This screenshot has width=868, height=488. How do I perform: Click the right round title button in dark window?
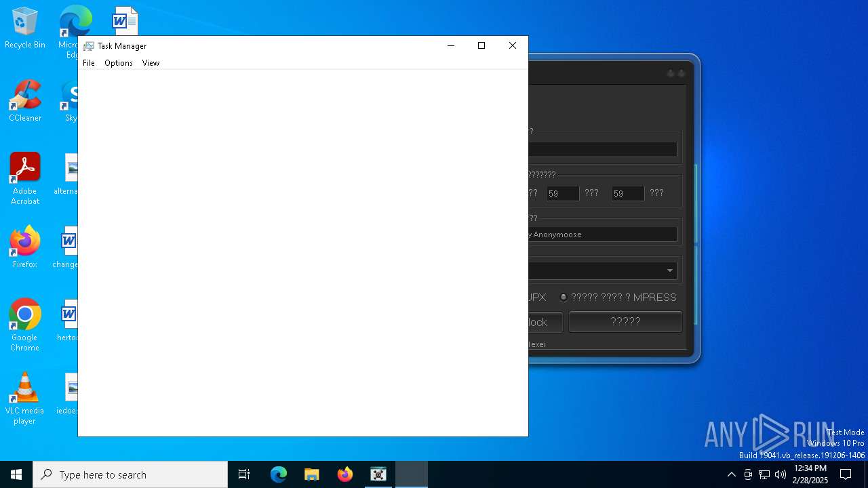coord(682,73)
